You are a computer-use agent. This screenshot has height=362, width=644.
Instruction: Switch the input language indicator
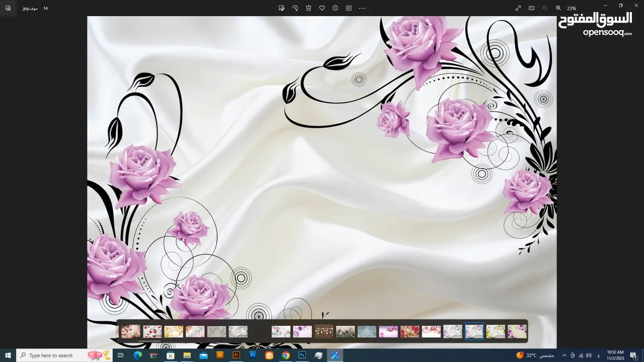click(x=598, y=355)
